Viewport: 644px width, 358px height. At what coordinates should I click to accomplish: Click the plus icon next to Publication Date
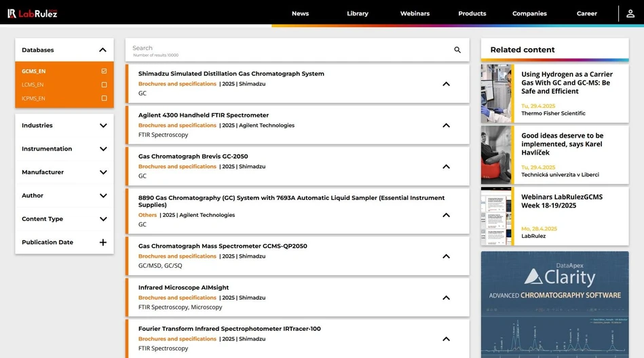(x=103, y=242)
